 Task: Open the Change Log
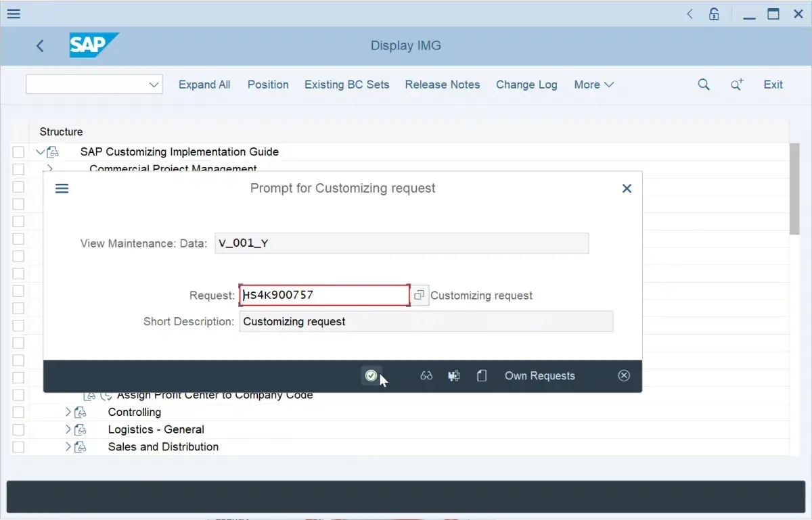526,85
